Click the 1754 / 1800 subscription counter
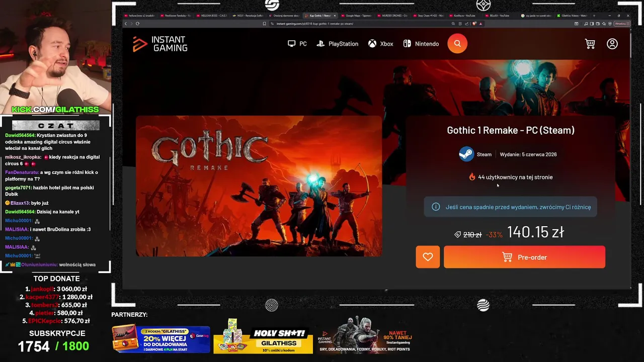The image size is (644, 362). (53, 346)
